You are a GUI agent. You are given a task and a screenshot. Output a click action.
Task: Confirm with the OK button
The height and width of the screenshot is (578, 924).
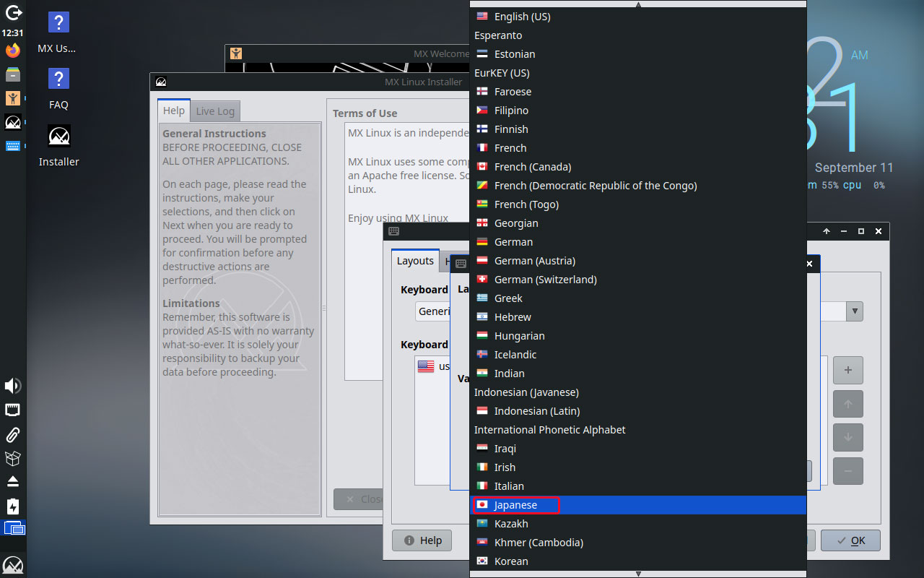point(850,540)
